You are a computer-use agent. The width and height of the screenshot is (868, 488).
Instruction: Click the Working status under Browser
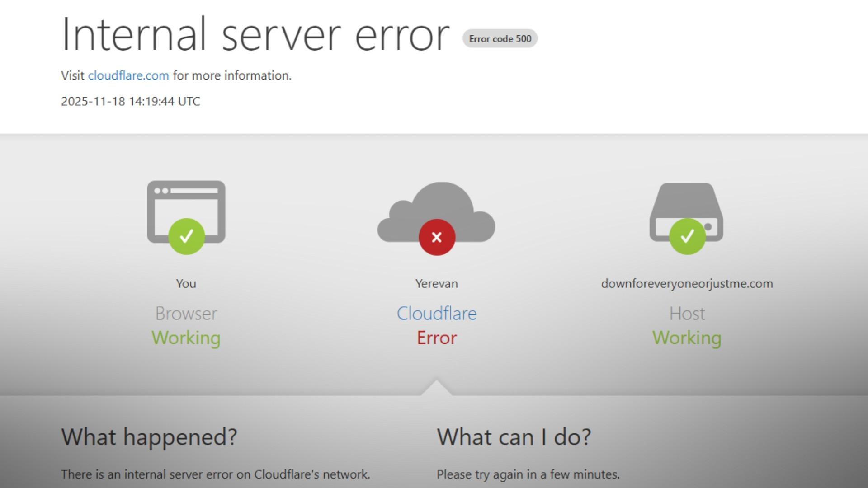tap(186, 338)
